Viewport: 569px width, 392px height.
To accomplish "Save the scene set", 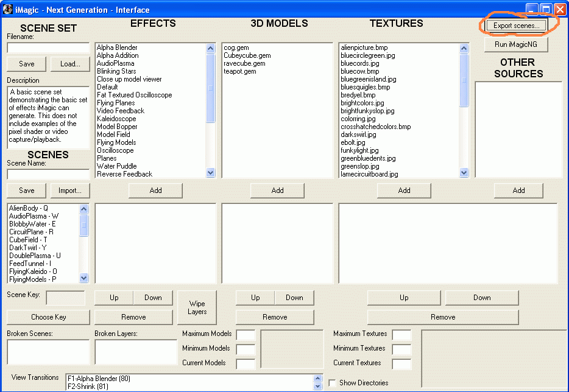I will pos(26,64).
